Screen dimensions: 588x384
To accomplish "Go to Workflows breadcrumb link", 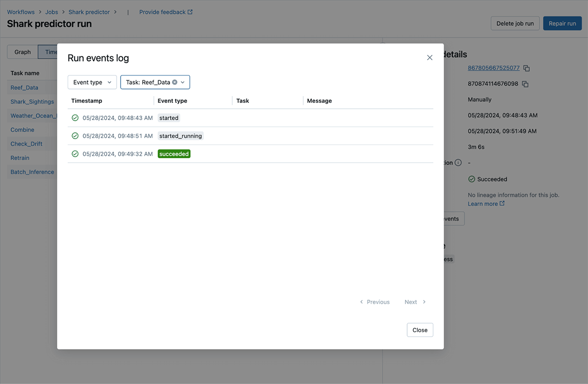I will click(x=21, y=12).
